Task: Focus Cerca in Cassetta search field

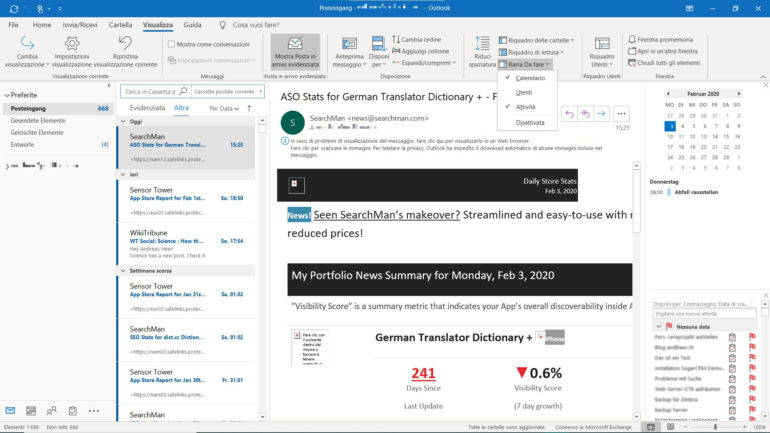Action: click(150, 91)
